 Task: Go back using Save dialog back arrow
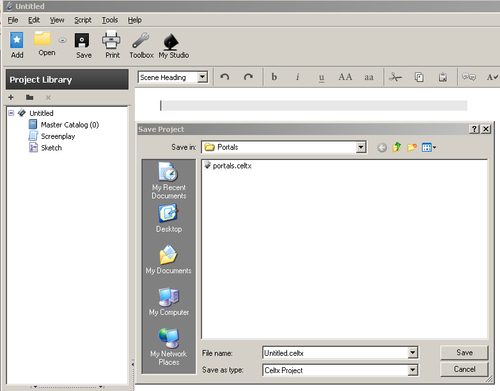(x=382, y=147)
